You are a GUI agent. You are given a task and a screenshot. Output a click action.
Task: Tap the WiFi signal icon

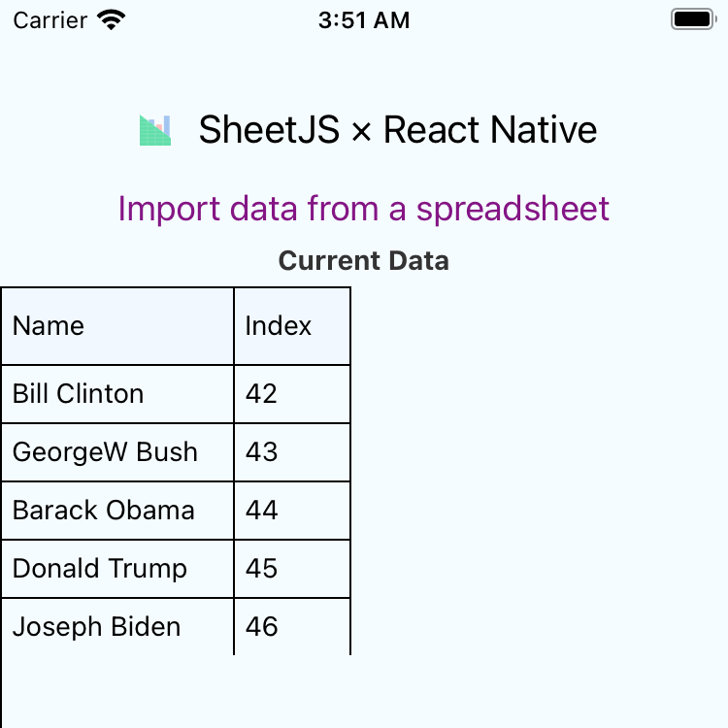point(112,19)
